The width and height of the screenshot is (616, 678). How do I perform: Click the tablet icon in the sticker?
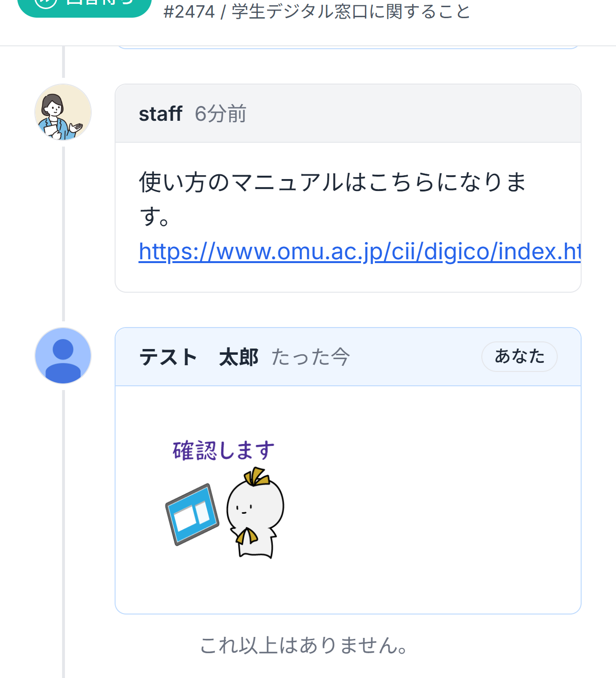[192, 514]
